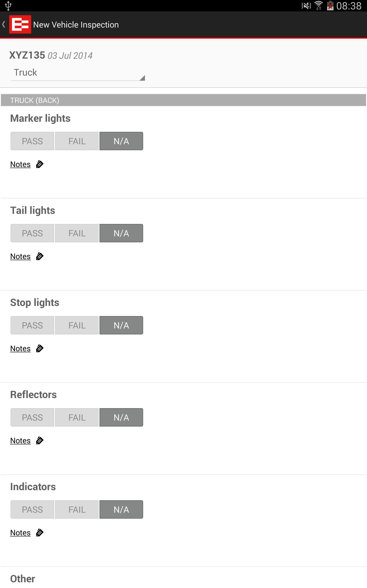367x588 pixels.
Task: Edit Marker lights notes pencil icon
Action: [39, 164]
